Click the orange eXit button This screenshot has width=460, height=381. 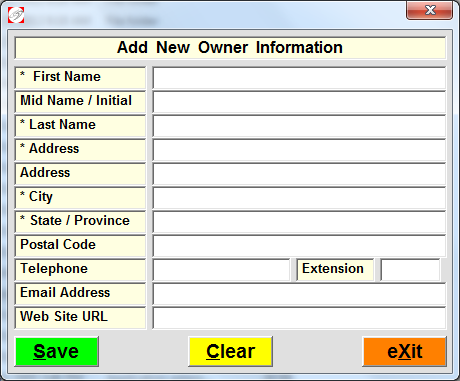pyautogui.click(x=404, y=352)
